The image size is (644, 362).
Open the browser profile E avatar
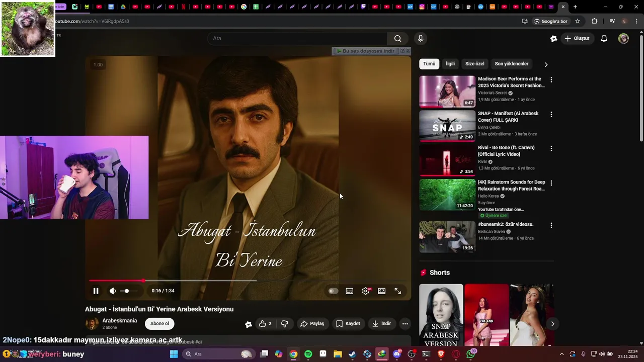pyautogui.click(x=624, y=21)
